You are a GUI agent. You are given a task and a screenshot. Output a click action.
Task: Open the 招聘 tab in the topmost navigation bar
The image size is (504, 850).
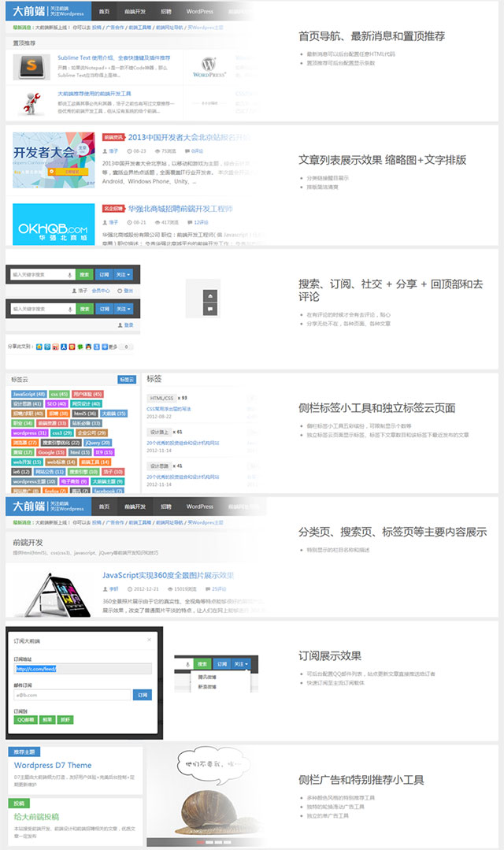[x=166, y=12]
